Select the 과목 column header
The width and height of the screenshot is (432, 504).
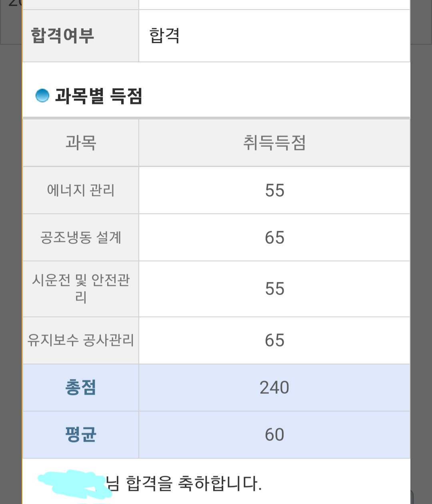(81, 143)
